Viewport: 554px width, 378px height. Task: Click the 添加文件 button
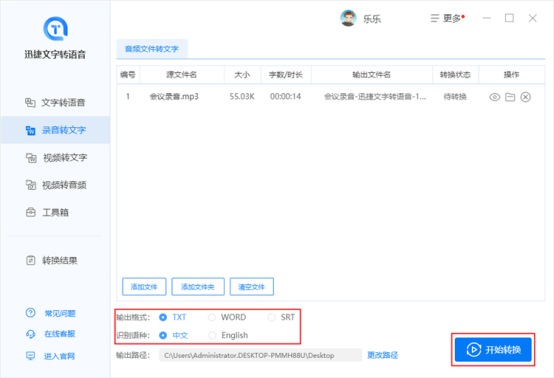click(144, 287)
